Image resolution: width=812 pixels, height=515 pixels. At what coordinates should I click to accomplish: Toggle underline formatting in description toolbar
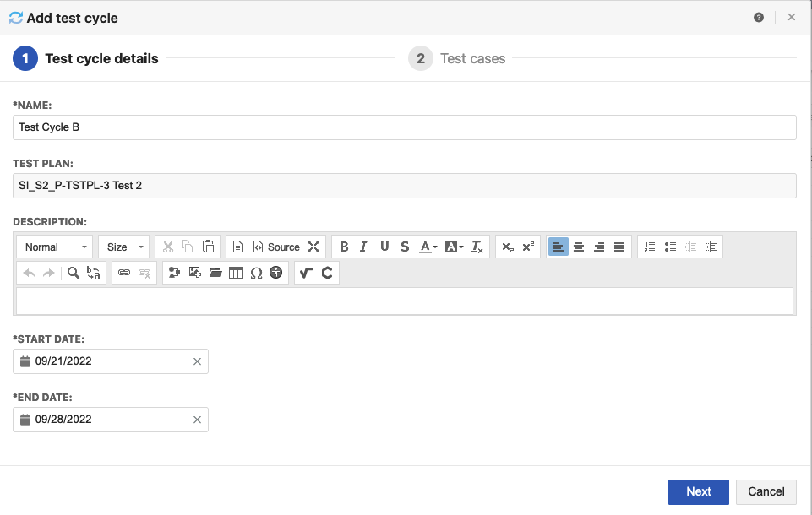pyautogui.click(x=384, y=247)
